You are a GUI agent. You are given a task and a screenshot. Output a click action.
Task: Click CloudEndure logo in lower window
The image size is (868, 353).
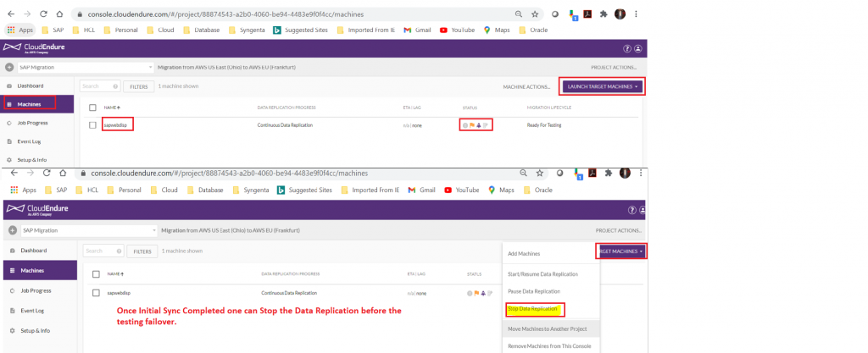pyautogui.click(x=37, y=209)
